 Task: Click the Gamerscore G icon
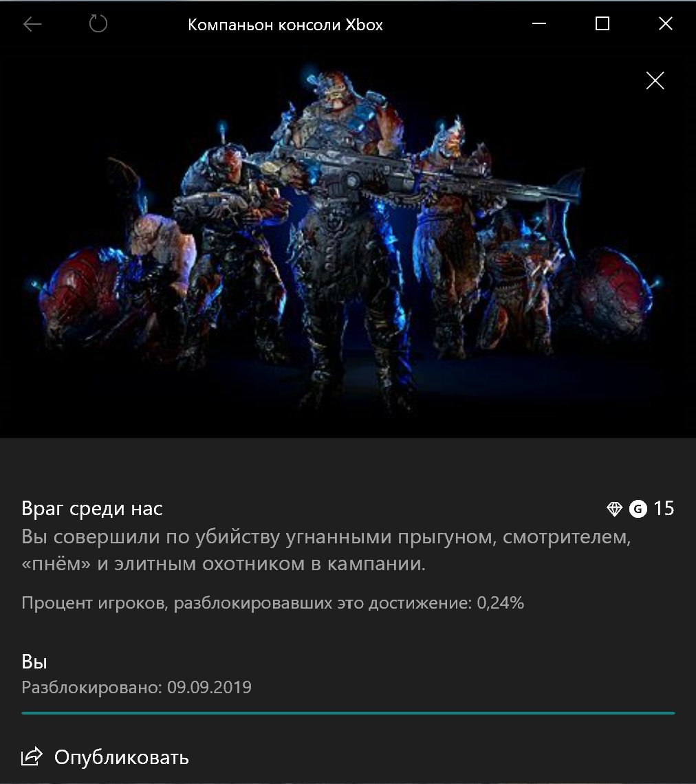tap(638, 509)
